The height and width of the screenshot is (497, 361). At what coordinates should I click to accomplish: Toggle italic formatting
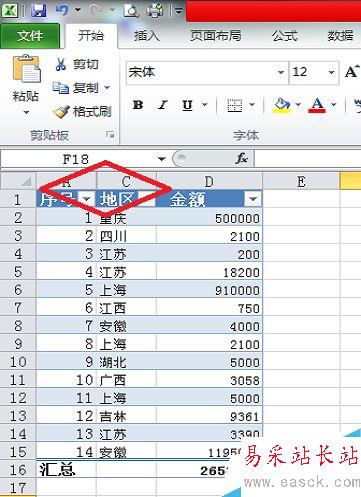pyautogui.click(x=163, y=105)
